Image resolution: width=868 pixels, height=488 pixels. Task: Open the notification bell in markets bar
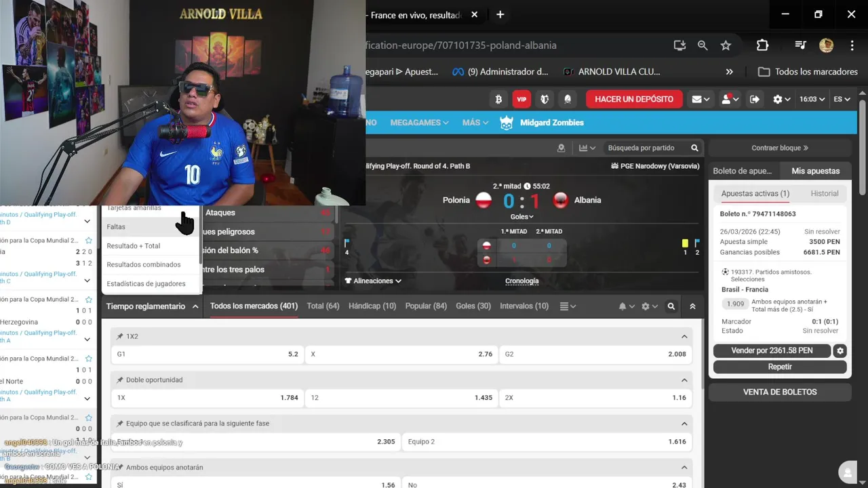[x=626, y=306]
